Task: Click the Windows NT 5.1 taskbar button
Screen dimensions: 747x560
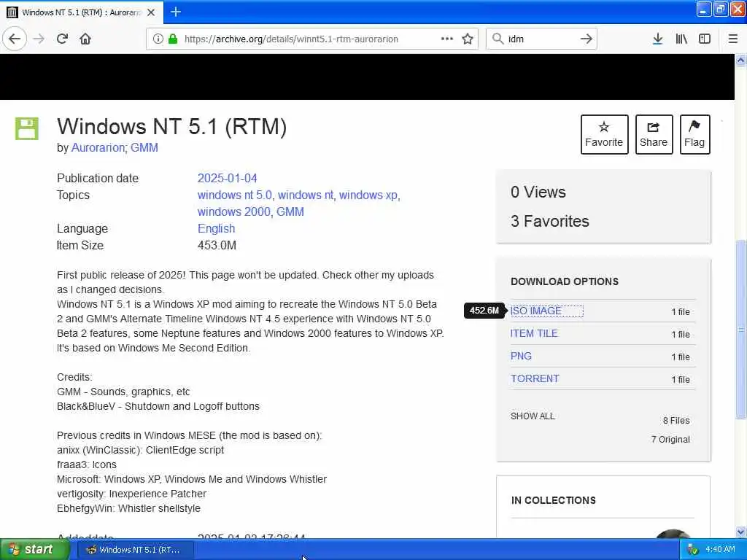Action: 135,550
